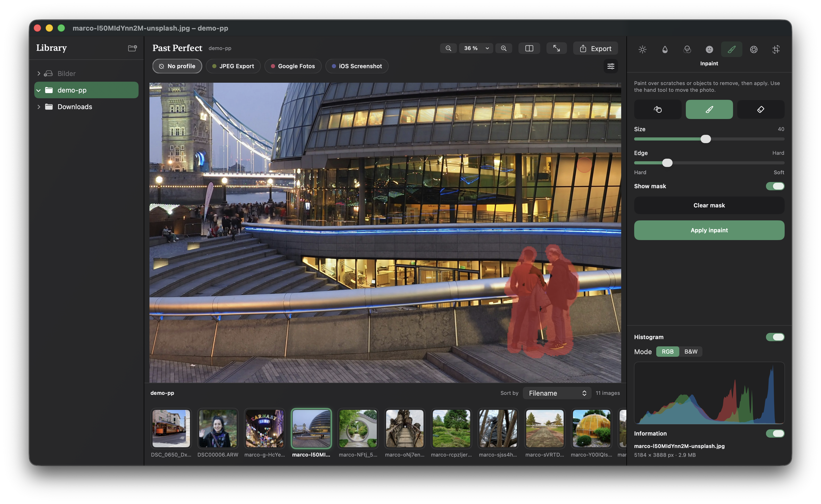Open the Sort by Filename dropdown

557,393
